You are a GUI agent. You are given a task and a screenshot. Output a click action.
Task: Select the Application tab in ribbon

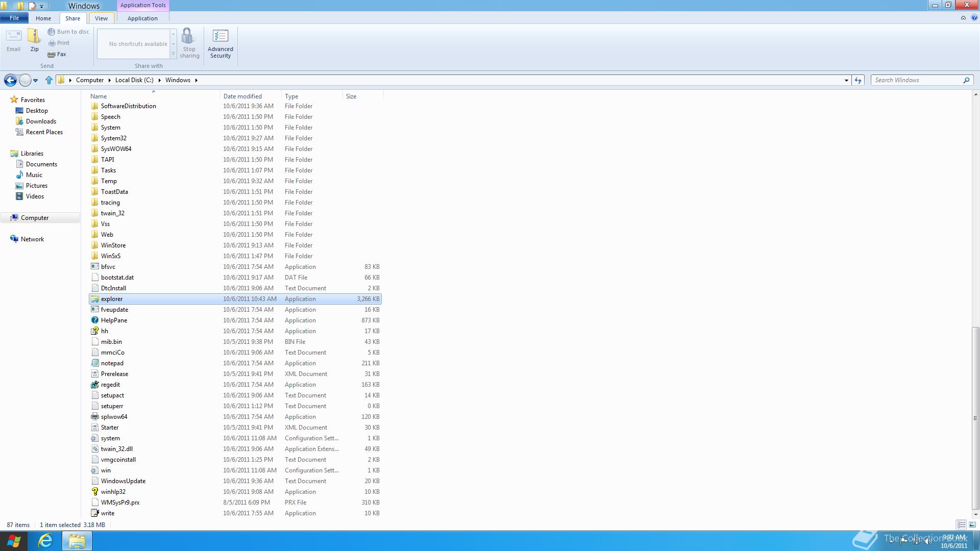pyautogui.click(x=142, y=18)
